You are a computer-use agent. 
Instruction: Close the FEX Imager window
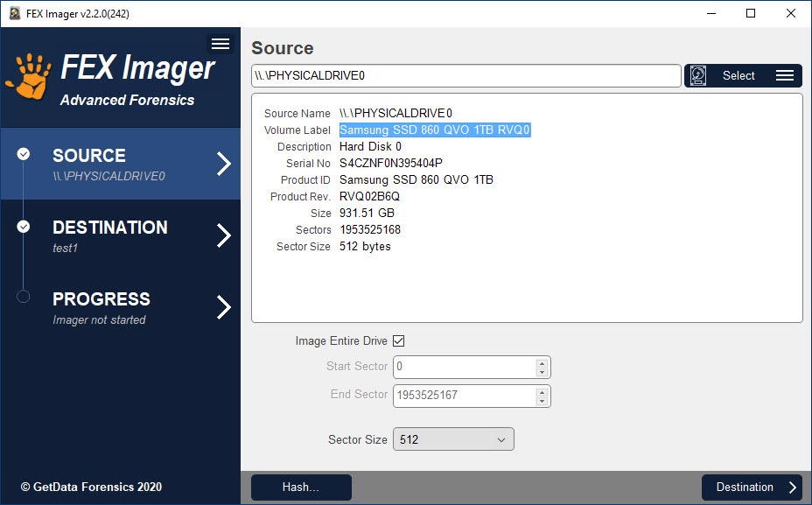click(x=791, y=13)
